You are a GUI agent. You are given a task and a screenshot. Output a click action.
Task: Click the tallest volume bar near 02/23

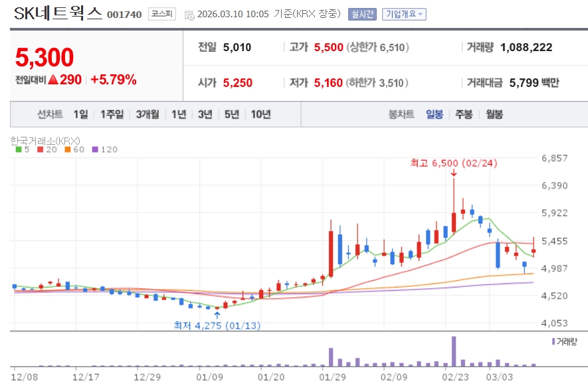[x=454, y=351]
